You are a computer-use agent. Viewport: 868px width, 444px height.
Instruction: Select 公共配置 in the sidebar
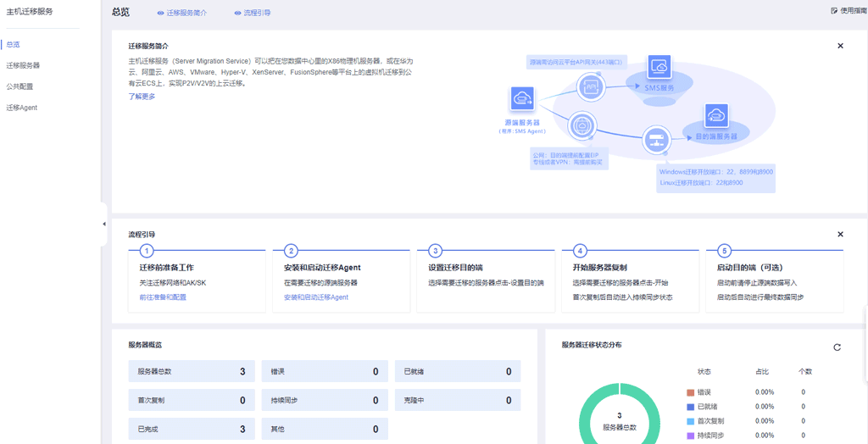pos(19,86)
